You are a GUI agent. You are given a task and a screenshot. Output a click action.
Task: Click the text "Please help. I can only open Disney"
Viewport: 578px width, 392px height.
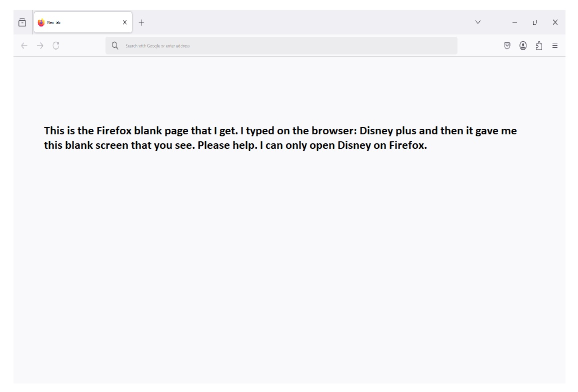tap(284, 145)
